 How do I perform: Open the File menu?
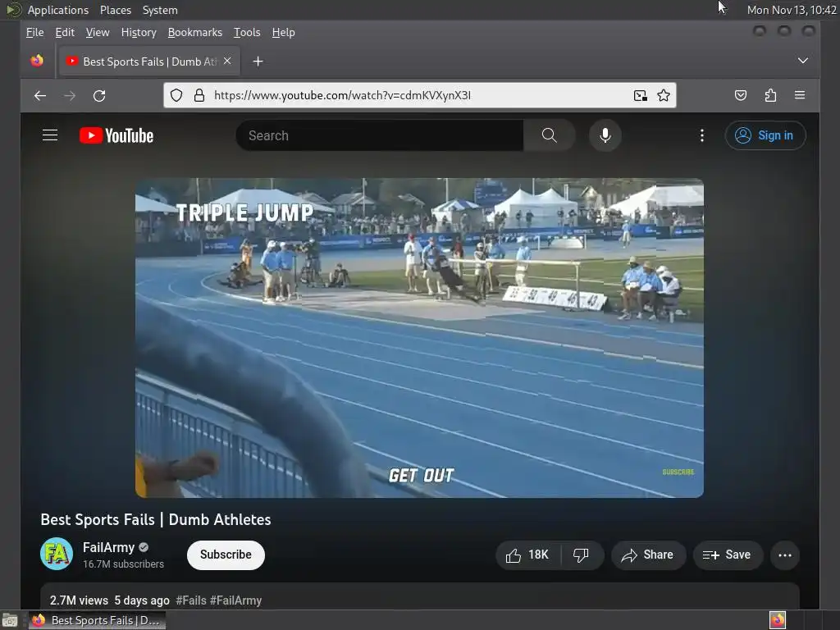tap(34, 33)
